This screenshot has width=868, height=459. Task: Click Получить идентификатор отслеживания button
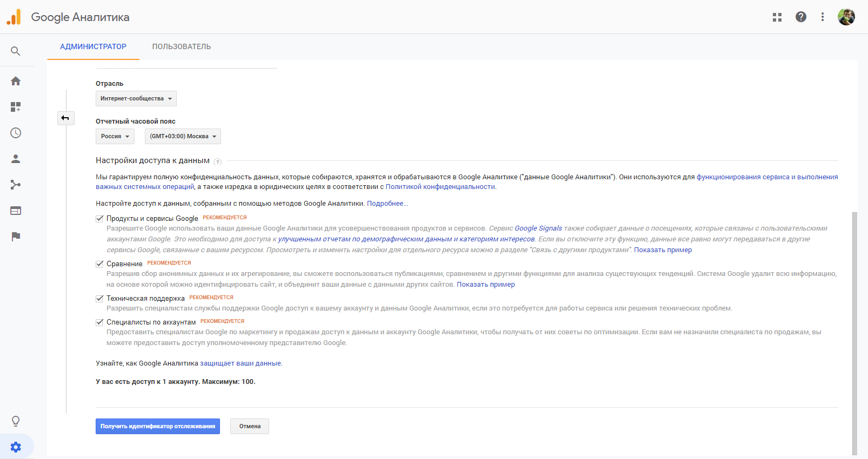[158, 426]
